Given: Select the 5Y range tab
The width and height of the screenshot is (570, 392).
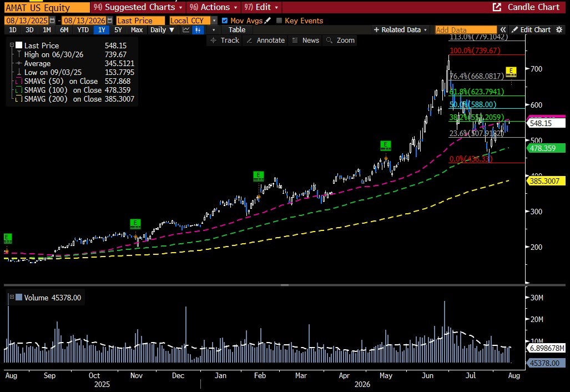Looking at the screenshot, I should pyautogui.click(x=118, y=30).
